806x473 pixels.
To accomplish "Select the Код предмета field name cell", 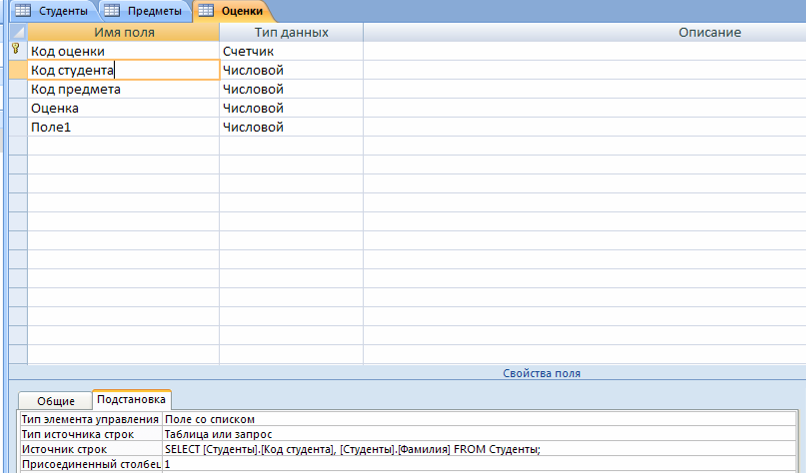I will pos(123,89).
